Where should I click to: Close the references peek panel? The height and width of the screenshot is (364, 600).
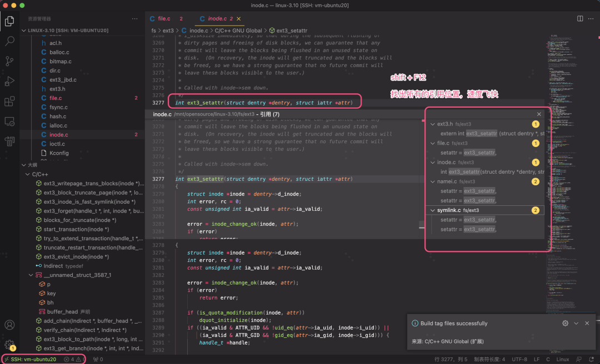click(x=539, y=114)
